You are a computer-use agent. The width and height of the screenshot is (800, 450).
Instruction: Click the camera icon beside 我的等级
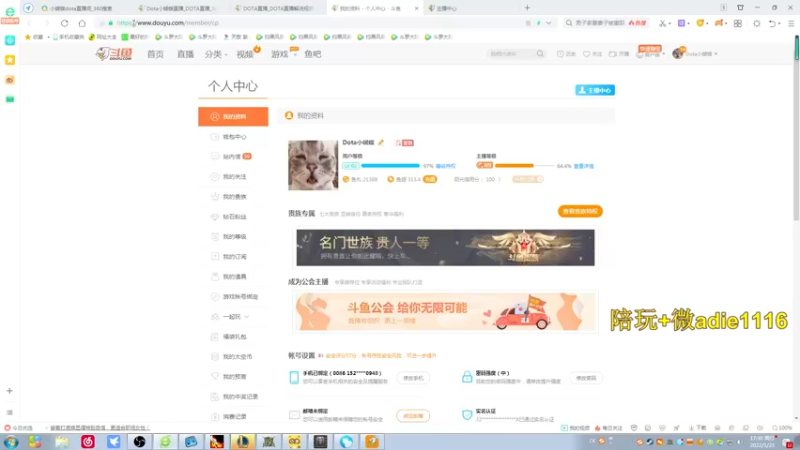tap(215, 237)
